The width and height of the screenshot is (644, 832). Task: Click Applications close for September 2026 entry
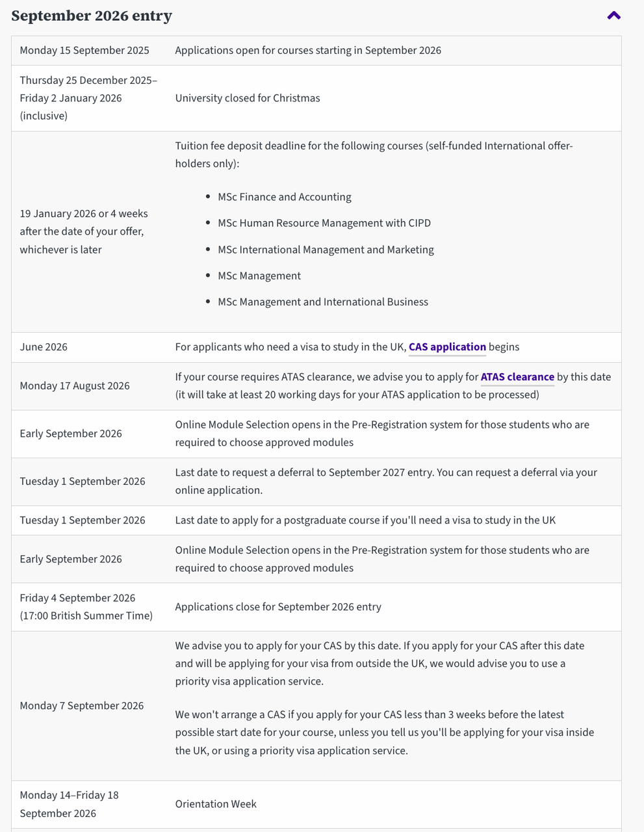click(x=278, y=607)
